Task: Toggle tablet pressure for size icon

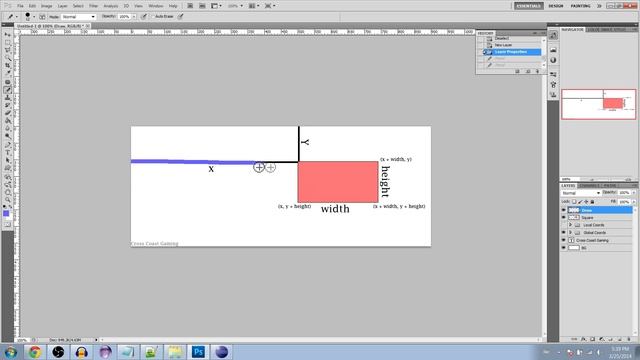Action: tap(180, 17)
